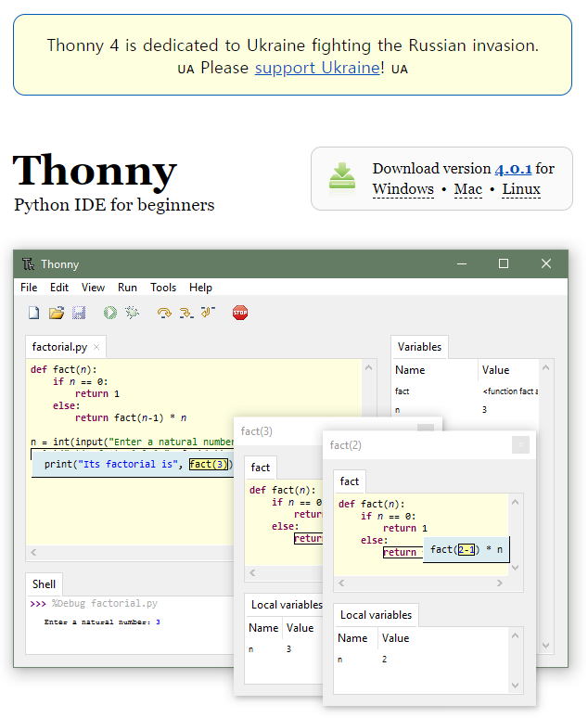
Task: Select the Variables panel tab
Action: tap(419, 347)
